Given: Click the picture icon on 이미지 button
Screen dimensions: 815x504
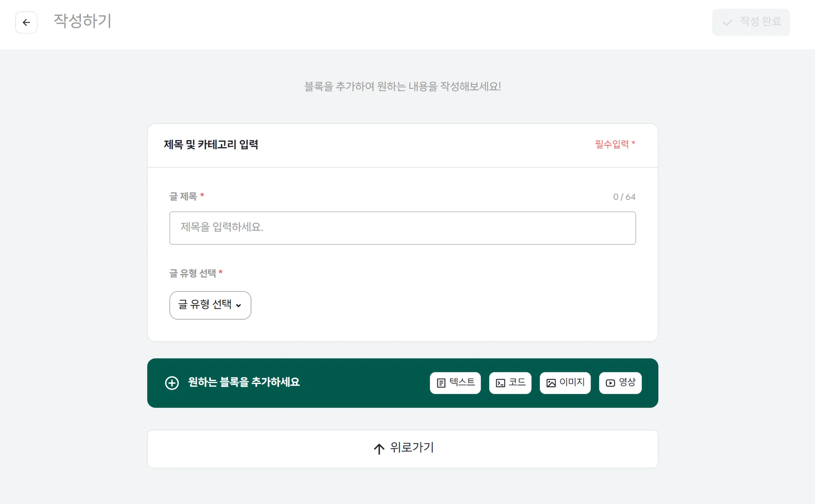Looking at the screenshot, I should [x=551, y=383].
